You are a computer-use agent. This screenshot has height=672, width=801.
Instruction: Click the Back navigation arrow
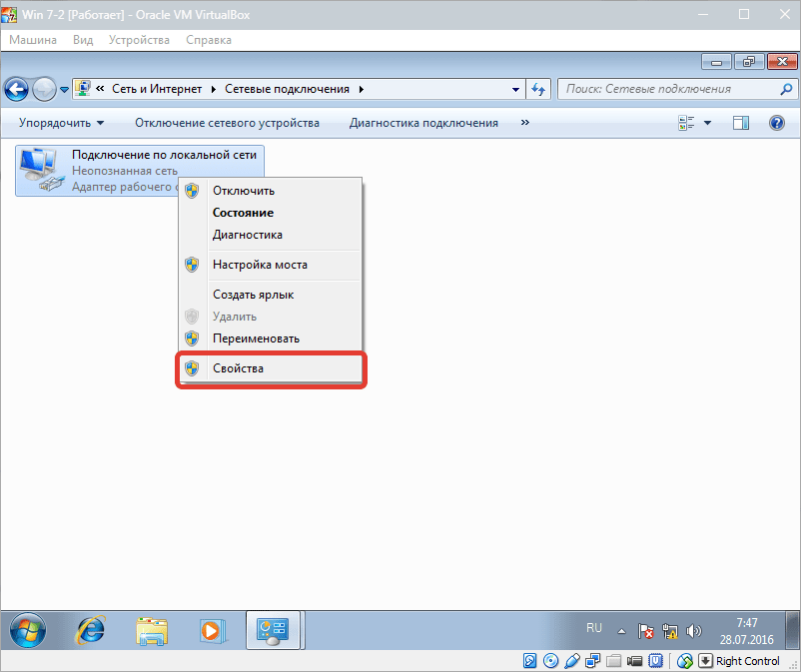coord(16,89)
